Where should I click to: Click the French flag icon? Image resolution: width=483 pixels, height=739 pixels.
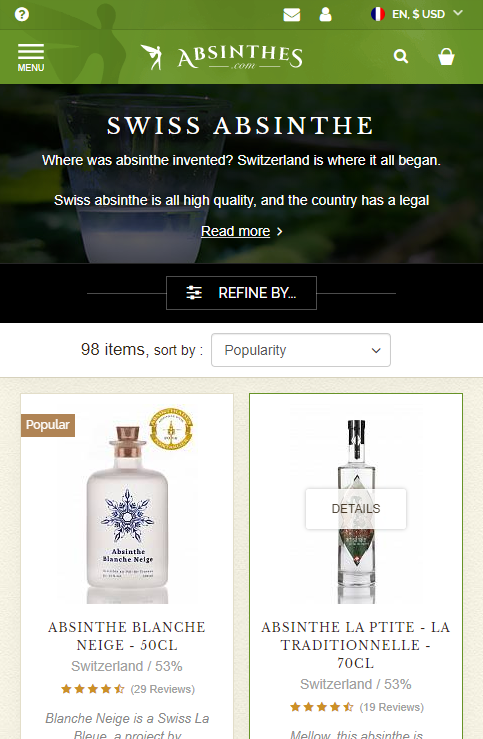coord(378,14)
